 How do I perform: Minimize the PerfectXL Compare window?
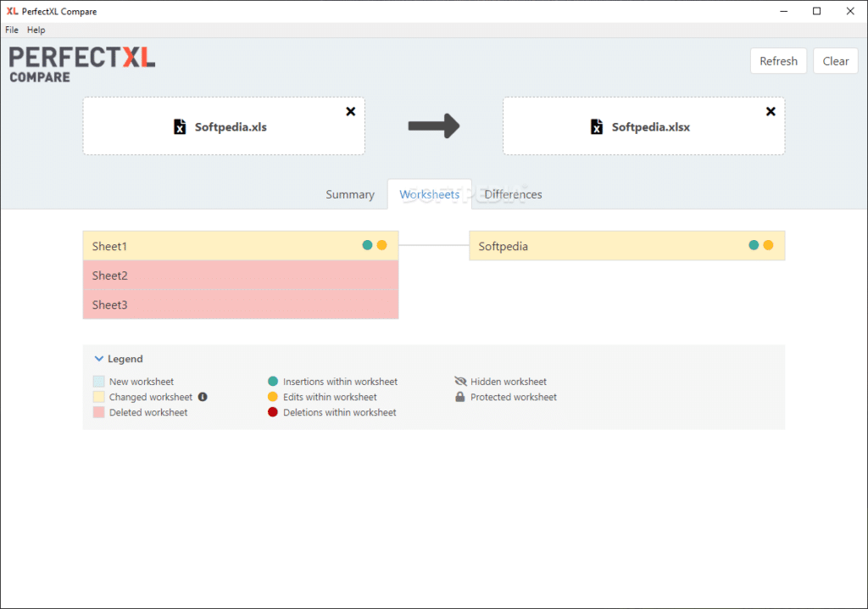(784, 11)
